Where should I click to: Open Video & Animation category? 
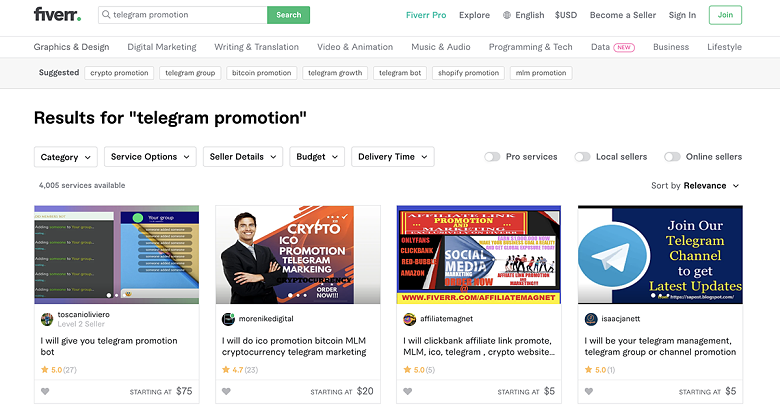[x=355, y=47]
